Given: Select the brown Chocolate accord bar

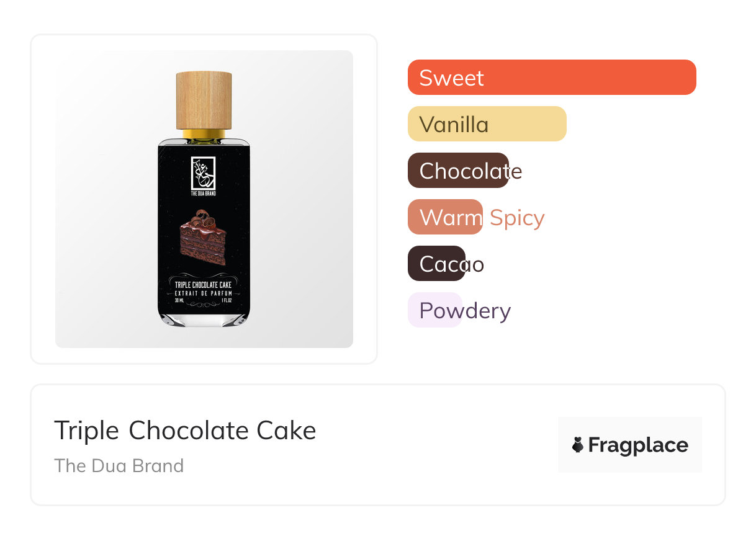Looking at the screenshot, I should (458, 171).
